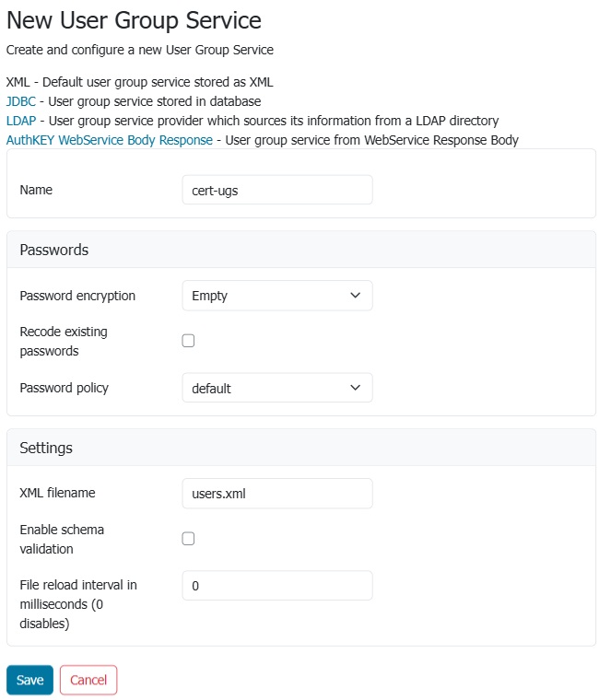
Task: Click the Settings section header
Action: point(46,448)
